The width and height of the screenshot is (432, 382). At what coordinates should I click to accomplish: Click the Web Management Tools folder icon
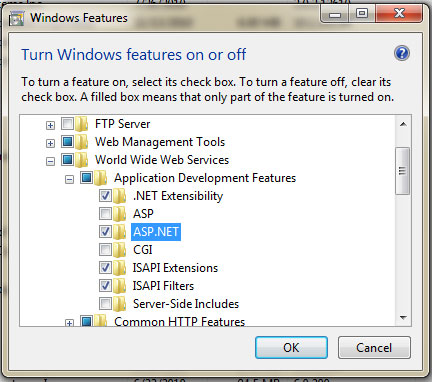tap(81, 142)
